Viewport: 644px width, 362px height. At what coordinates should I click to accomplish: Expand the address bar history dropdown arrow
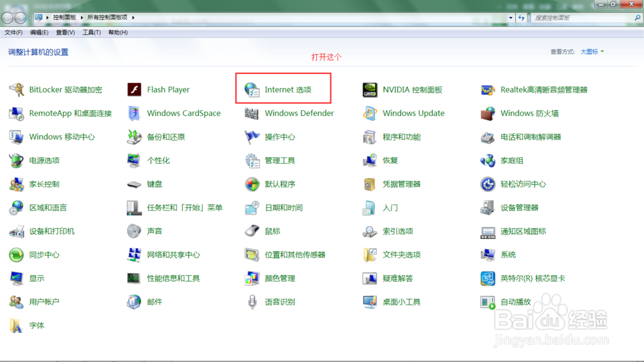511,17
